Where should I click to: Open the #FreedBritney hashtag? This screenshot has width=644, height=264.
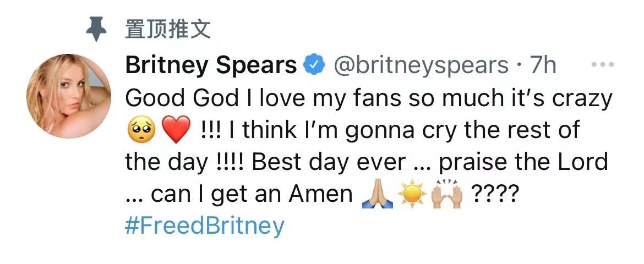[205, 226]
